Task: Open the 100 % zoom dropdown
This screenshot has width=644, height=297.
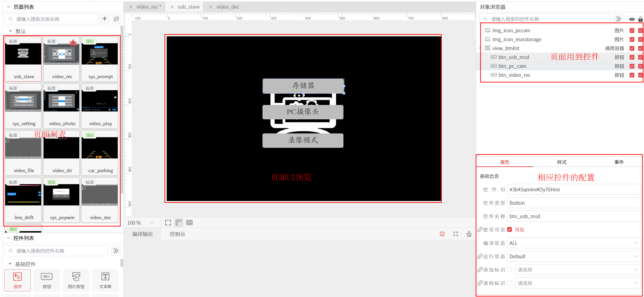Action: tap(141, 223)
